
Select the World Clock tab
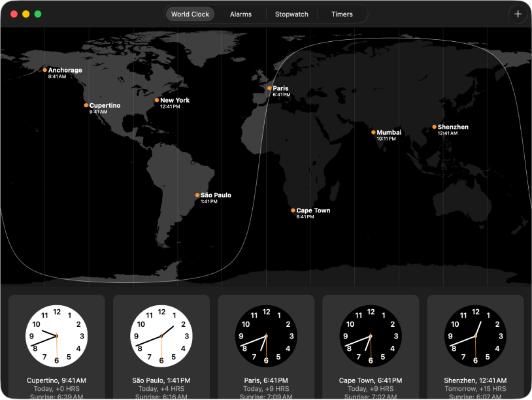click(190, 14)
